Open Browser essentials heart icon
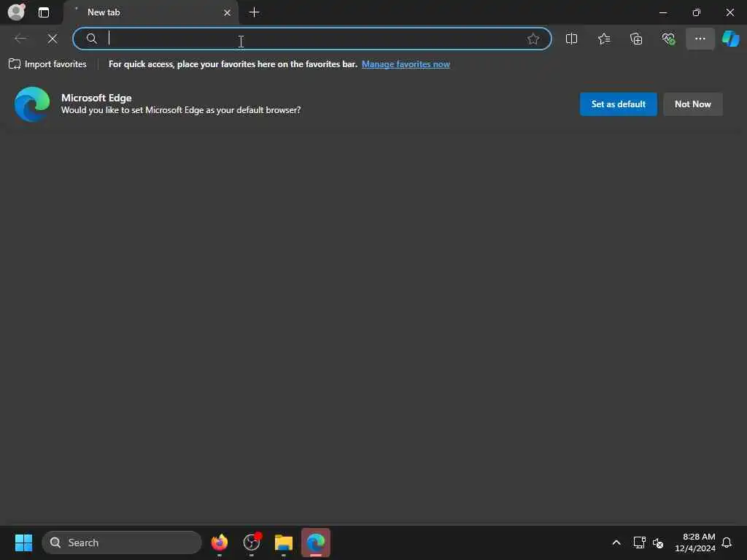The height and width of the screenshot is (560, 747). click(x=668, y=39)
